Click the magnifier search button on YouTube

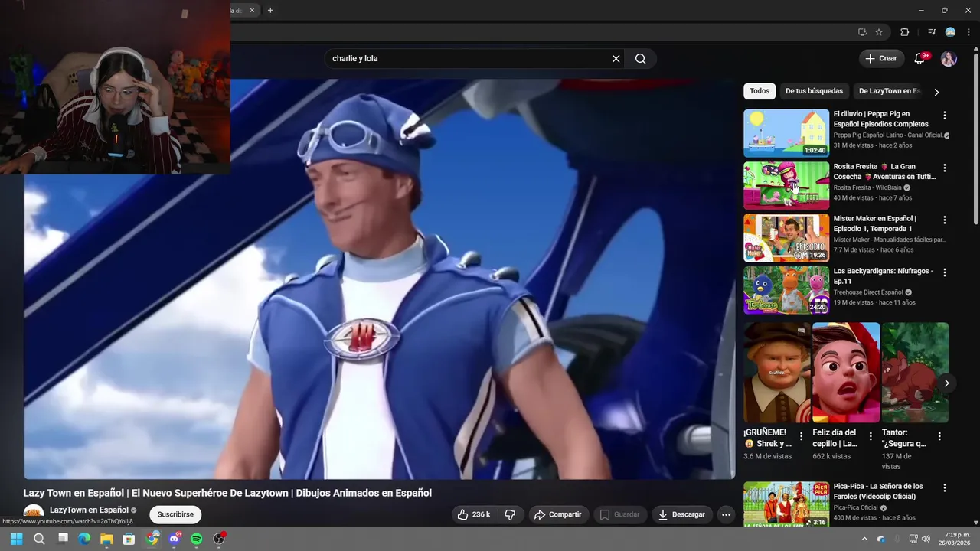pyautogui.click(x=640, y=59)
